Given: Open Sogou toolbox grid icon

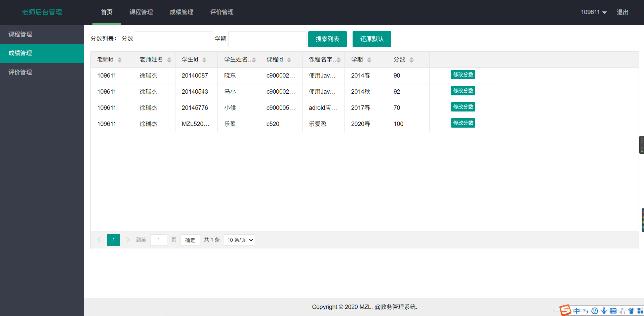Looking at the screenshot, I should pyautogui.click(x=640, y=311).
